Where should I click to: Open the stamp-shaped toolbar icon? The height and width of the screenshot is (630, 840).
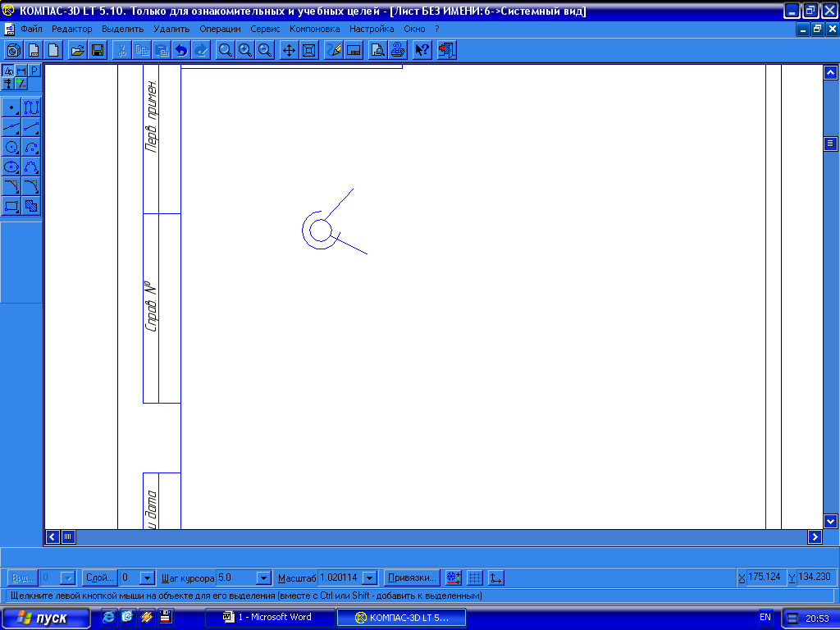coord(398,50)
